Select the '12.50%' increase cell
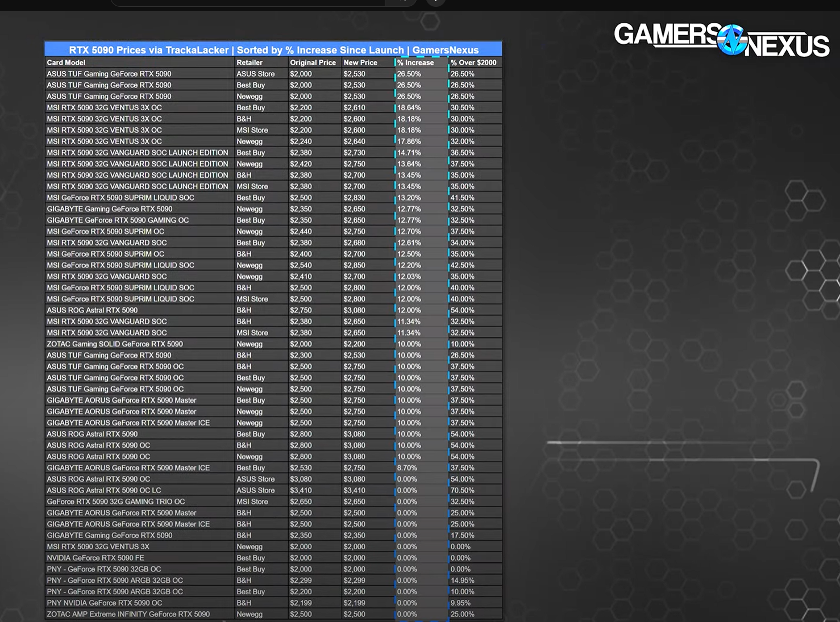Viewport: 840px width, 622px height. pos(409,254)
